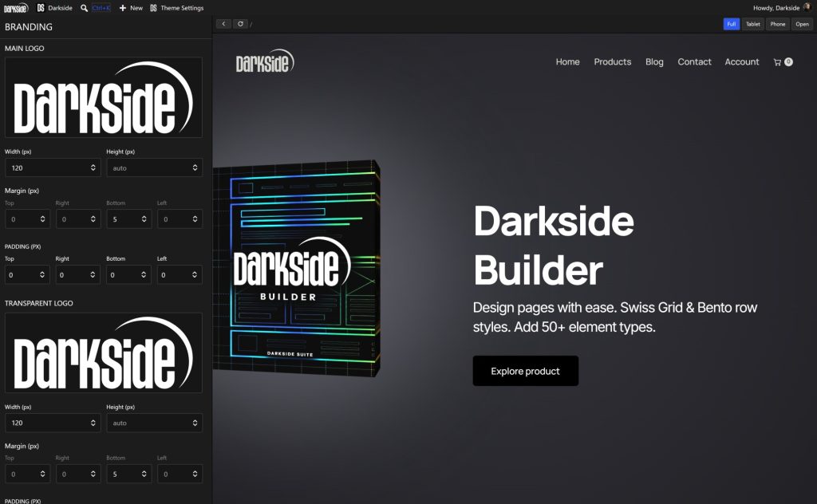Adjust Transparent Logo Width stepper arrows
The image size is (817, 504).
93,423
